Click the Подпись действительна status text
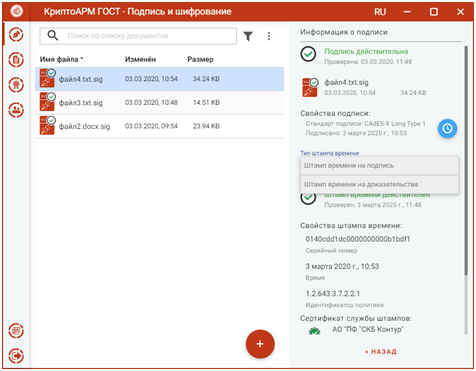 click(x=366, y=51)
